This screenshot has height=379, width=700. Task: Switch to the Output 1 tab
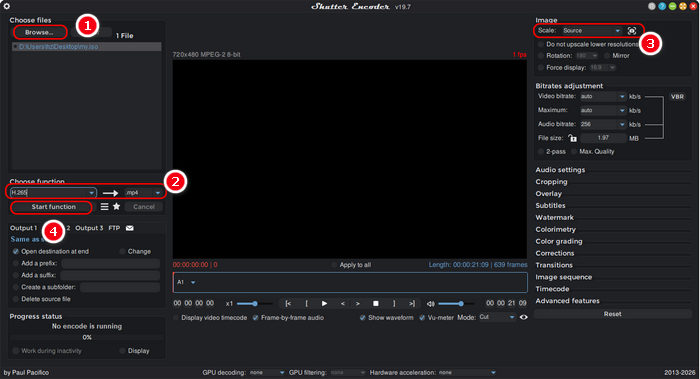pos(24,228)
